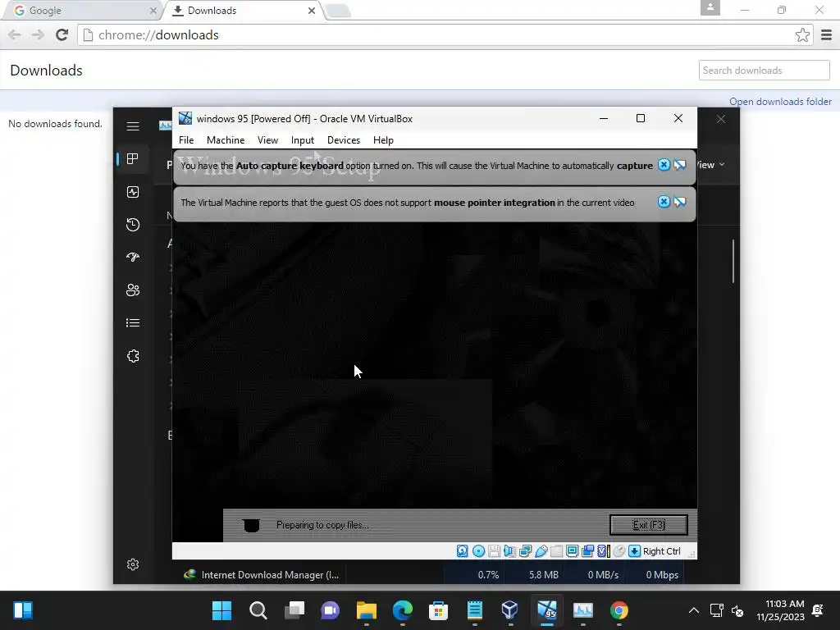The width and height of the screenshot is (840, 630).
Task: Select the Processes icon in Task Manager sidebar
Action: tap(133, 158)
